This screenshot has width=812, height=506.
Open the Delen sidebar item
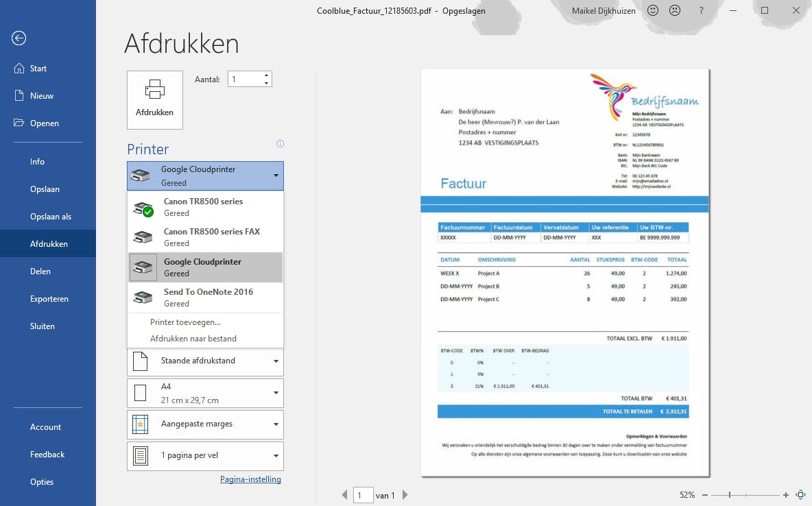click(47, 272)
